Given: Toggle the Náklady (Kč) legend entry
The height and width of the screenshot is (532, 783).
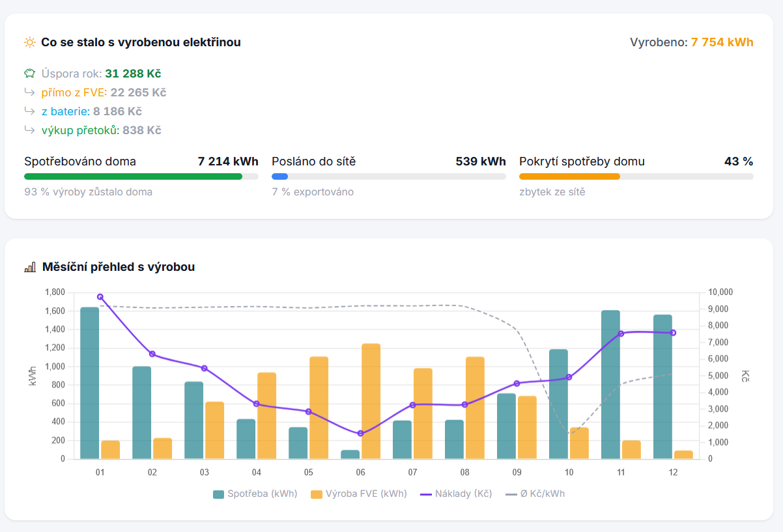Looking at the screenshot, I should 456,494.
